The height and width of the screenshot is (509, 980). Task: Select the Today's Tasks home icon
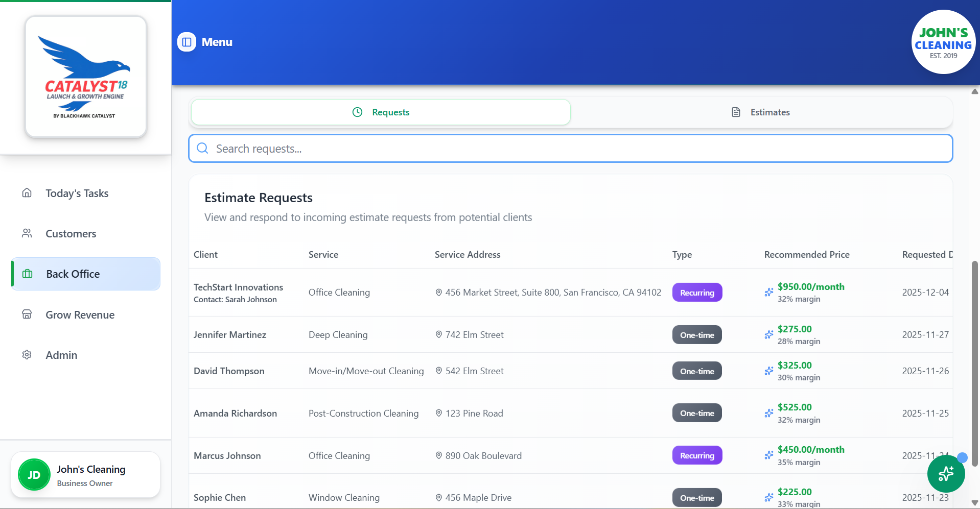(27, 192)
